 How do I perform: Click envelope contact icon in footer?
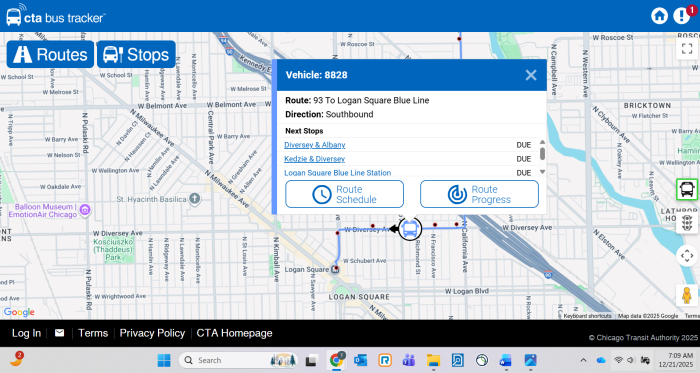click(59, 333)
